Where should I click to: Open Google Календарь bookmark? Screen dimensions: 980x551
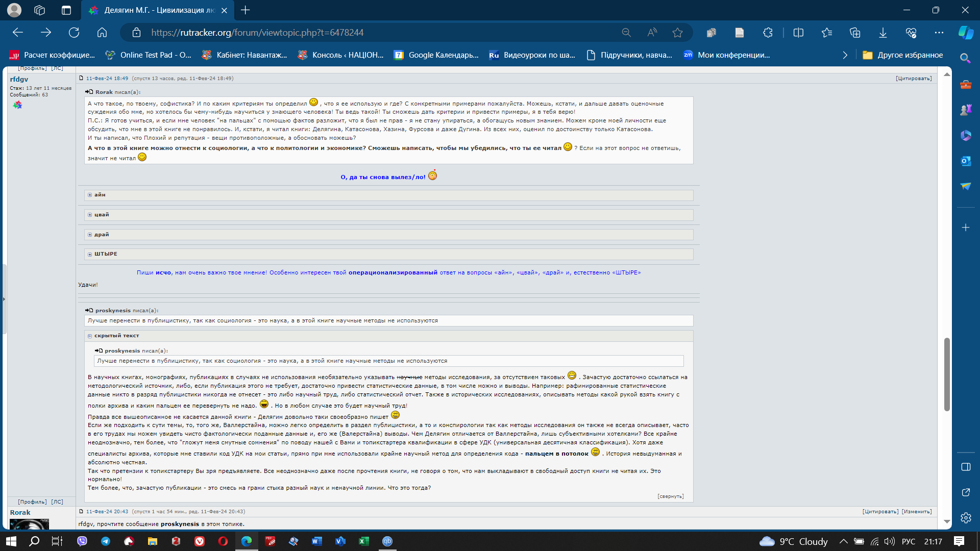[437, 55]
